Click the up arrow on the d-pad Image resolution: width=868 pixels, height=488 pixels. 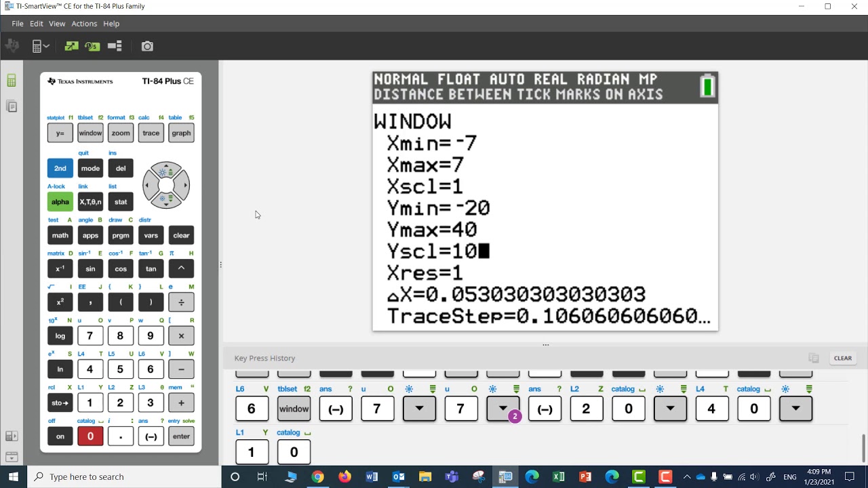[x=166, y=170]
